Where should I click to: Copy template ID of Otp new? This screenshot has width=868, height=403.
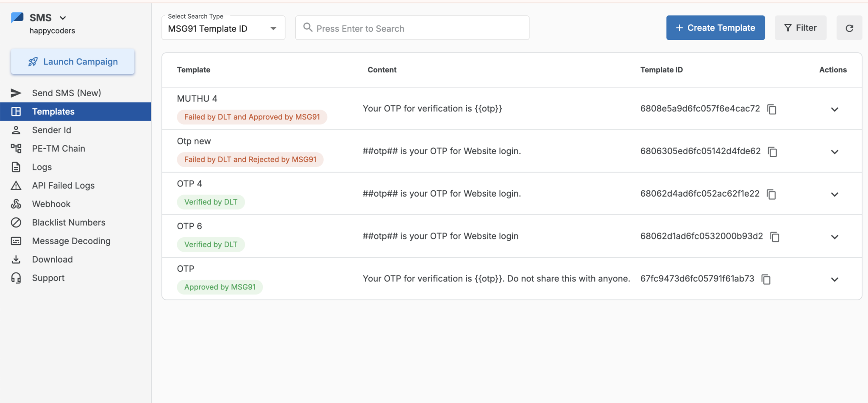tap(773, 152)
